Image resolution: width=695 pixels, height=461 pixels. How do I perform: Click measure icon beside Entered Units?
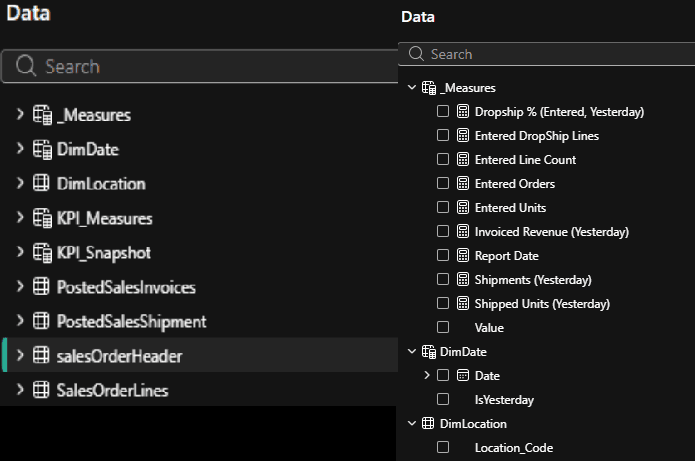[463, 207]
